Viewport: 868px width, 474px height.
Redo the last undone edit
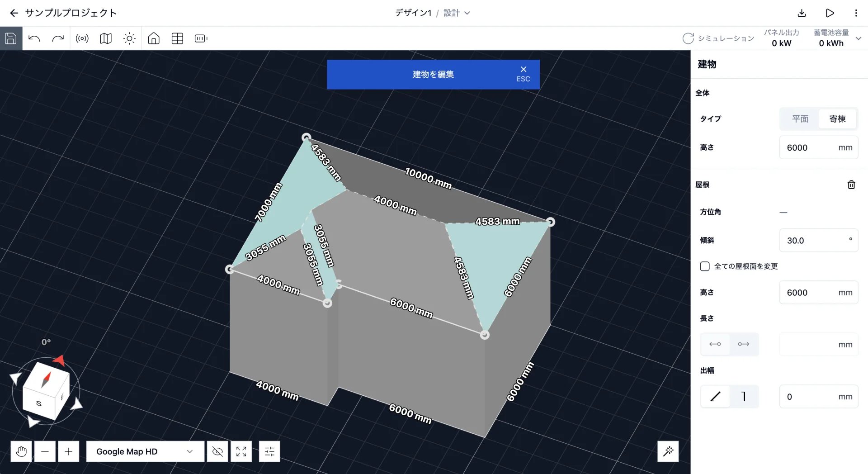tap(58, 38)
